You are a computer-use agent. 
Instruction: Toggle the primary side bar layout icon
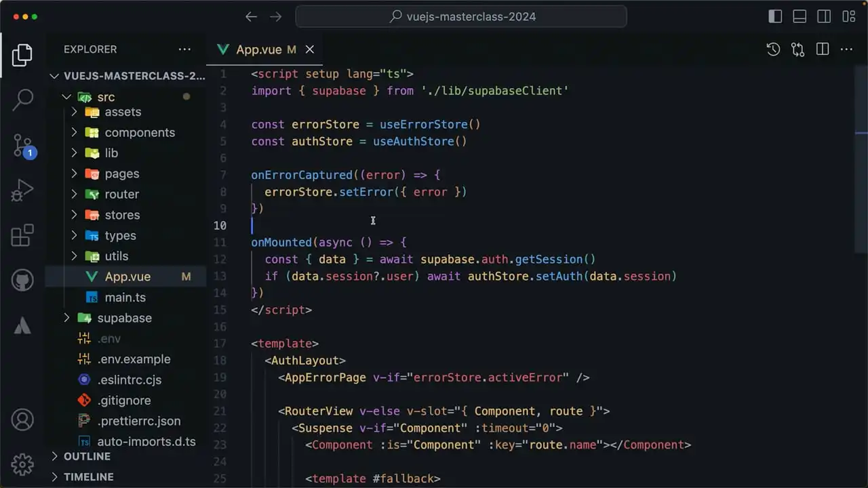pyautogui.click(x=775, y=17)
